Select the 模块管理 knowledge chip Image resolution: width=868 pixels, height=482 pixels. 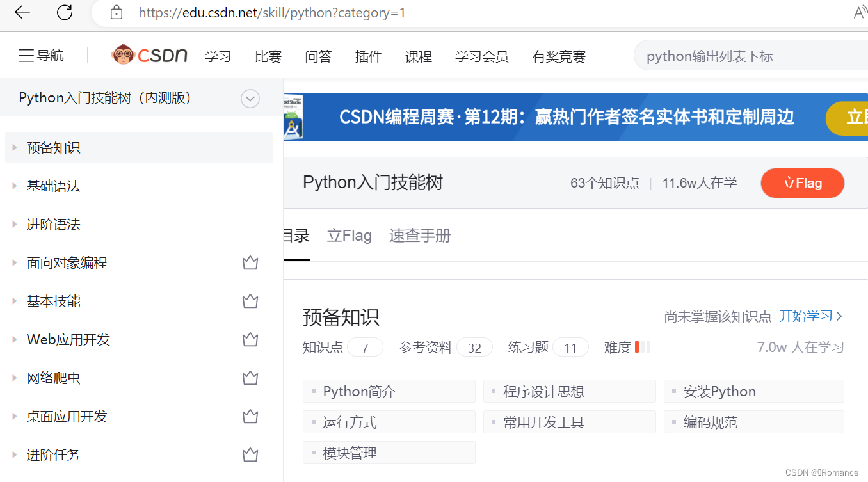coord(389,452)
